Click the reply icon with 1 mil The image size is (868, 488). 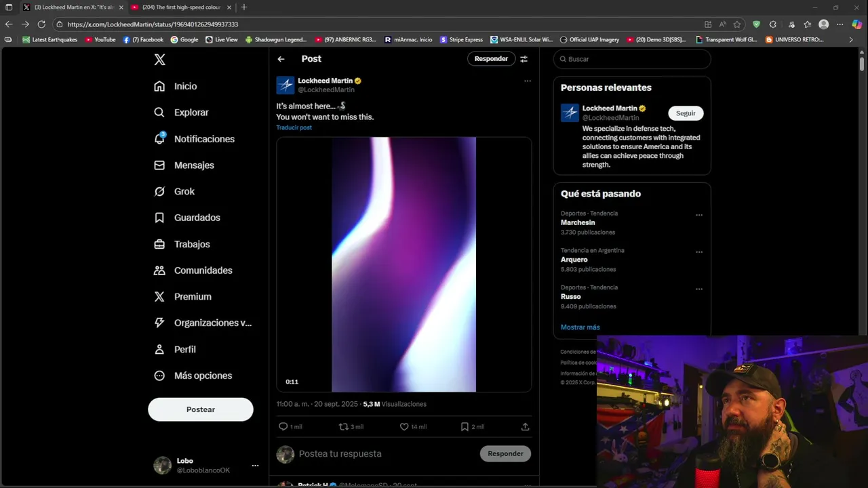tap(283, 426)
